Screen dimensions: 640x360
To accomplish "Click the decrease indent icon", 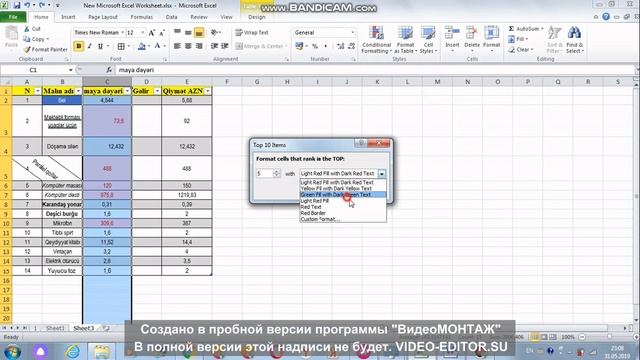I will coord(214,46).
